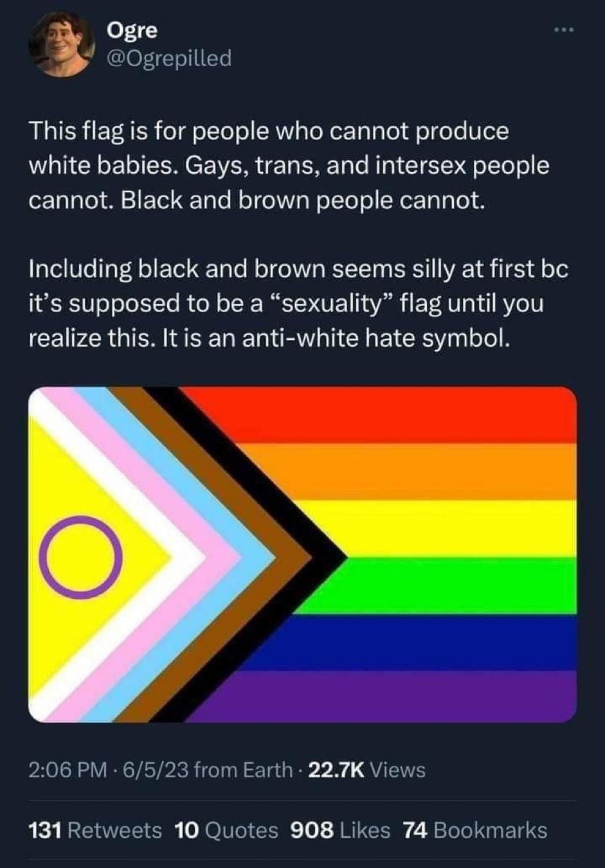The width and height of the screenshot is (605, 868).
Task: Open the 908 Likes list
Action: click(341, 830)
